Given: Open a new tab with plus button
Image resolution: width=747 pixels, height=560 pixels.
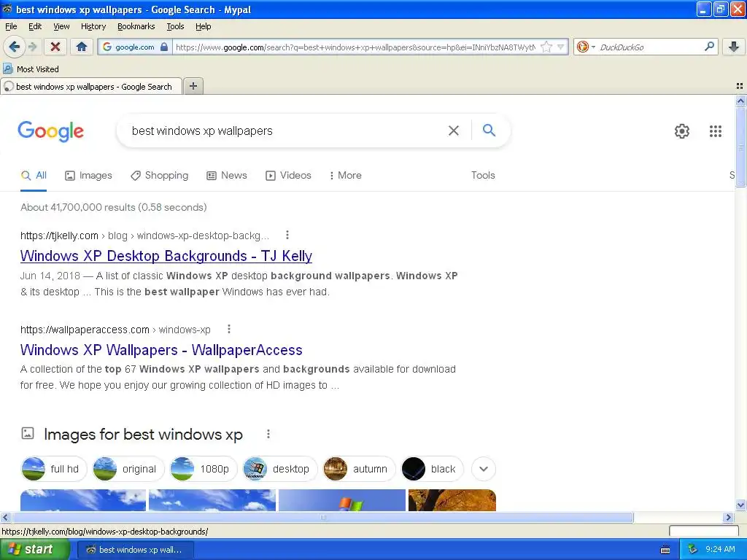Looking at the screenshot, I should (x=193, y=86).
